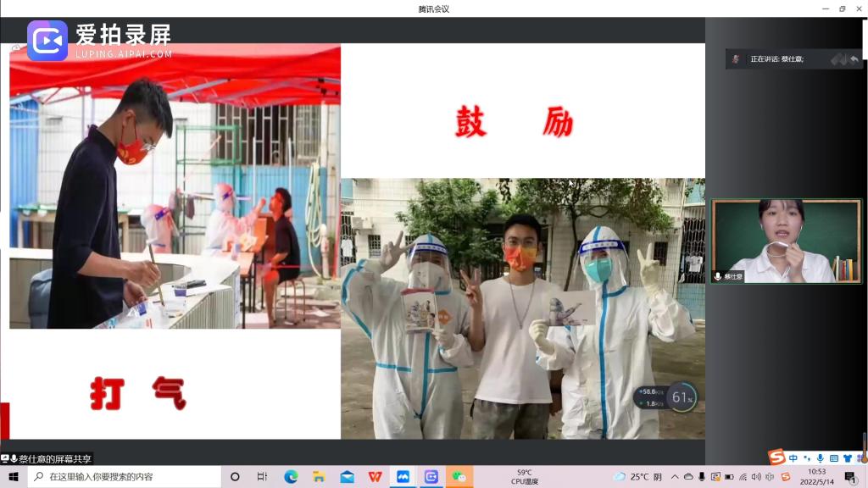Open the Windows Start menu
868x488 pixels.
pos(14,477)
